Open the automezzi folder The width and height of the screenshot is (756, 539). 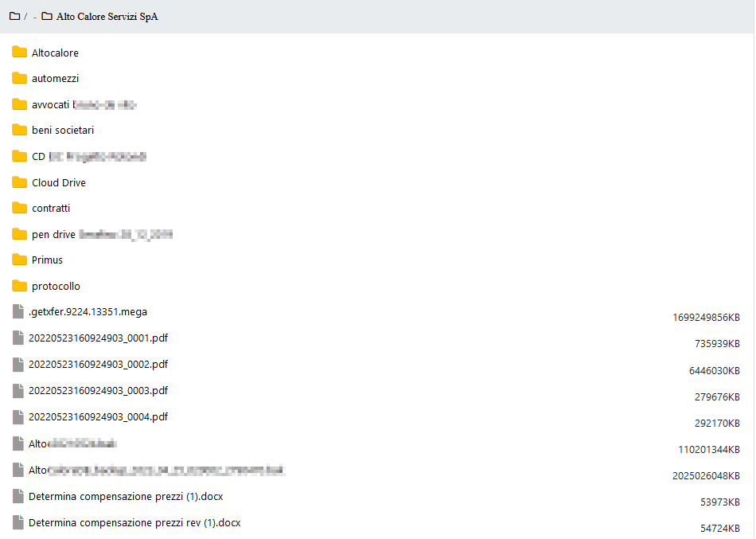point(55,79)
